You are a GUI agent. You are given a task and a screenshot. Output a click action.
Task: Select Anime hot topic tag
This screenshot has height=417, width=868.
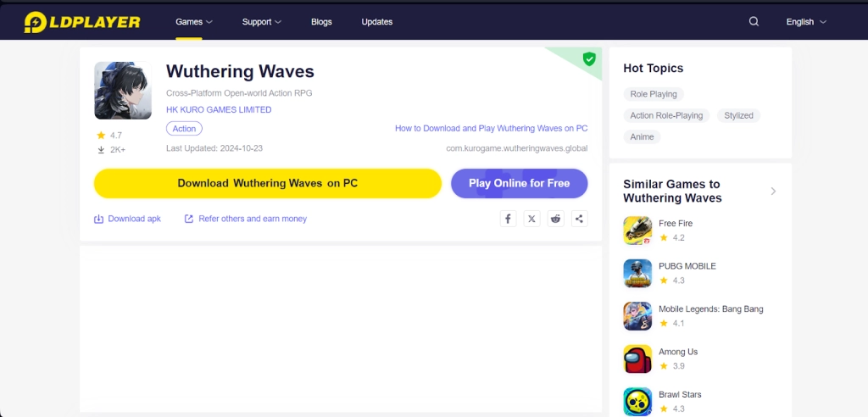643,136
